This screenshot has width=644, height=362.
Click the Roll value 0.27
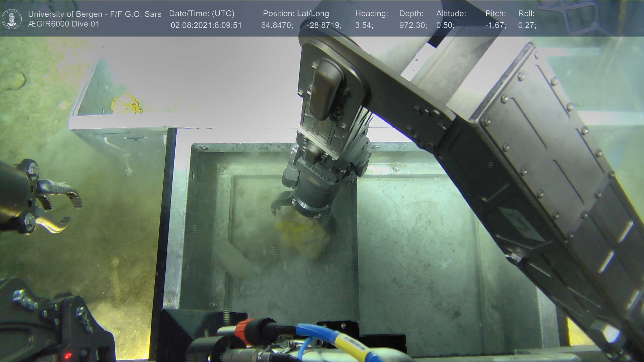pyautogui.click(x=527, y=25)
